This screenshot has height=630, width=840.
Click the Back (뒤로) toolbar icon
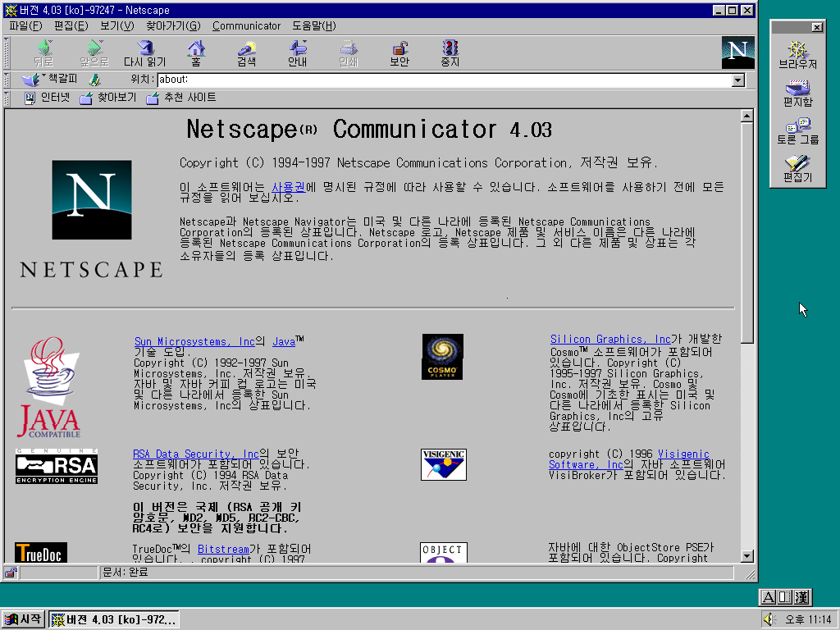click(43, 53)
